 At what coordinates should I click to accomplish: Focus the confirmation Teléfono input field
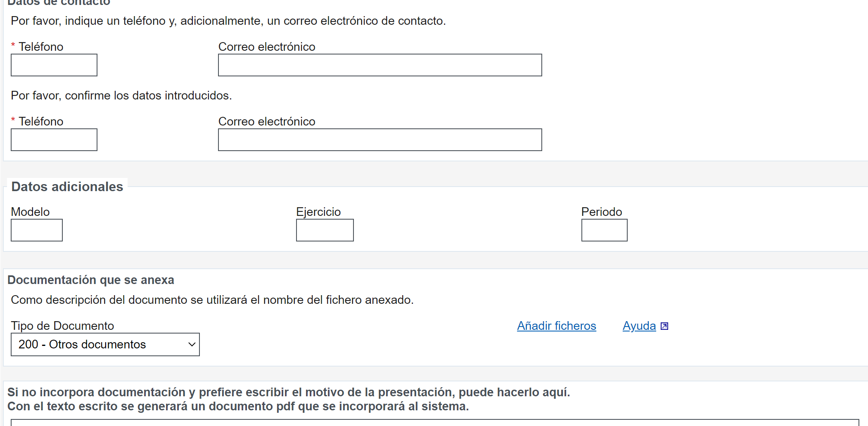pyautogui.click(x=54, y=140)
